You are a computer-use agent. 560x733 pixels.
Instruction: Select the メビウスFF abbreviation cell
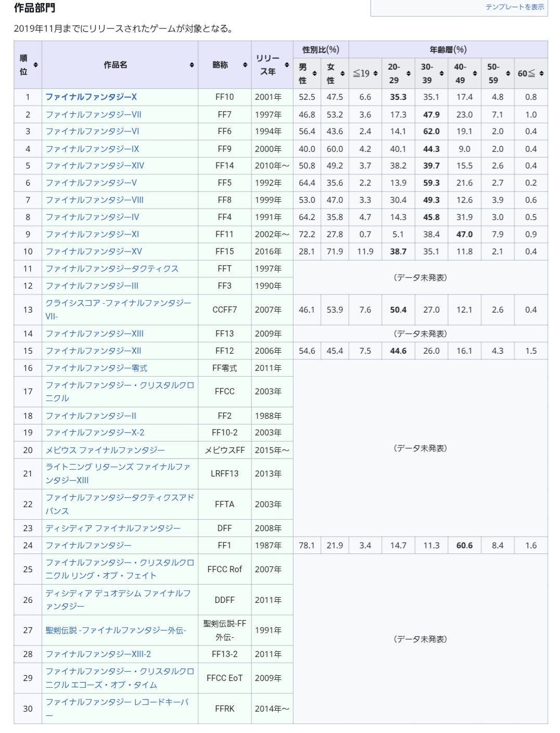tap(225, 450)
